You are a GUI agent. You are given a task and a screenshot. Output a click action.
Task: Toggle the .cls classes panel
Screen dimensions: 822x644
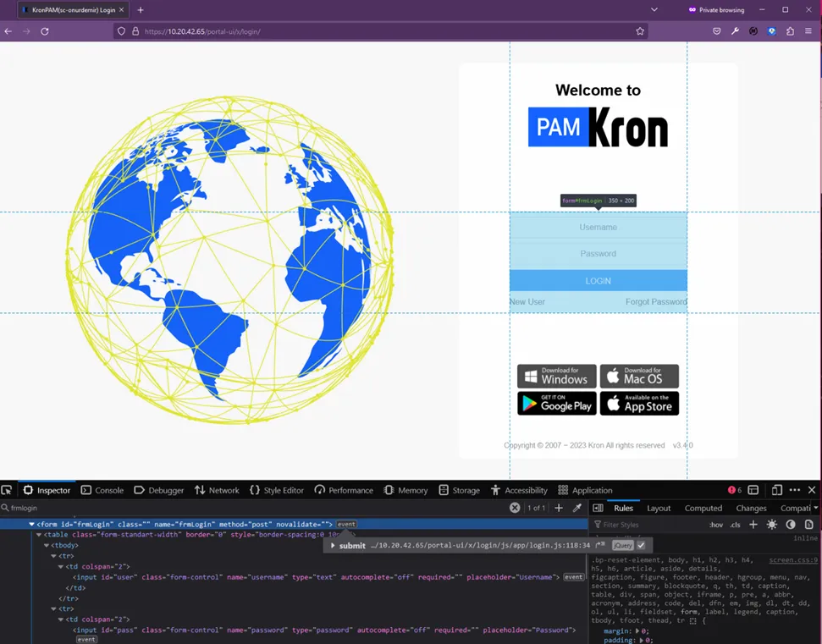click(736, 525)
